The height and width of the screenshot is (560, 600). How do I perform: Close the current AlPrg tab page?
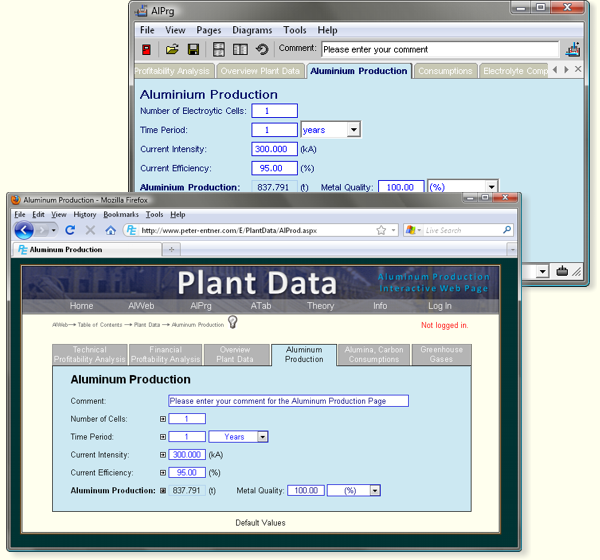578,69
